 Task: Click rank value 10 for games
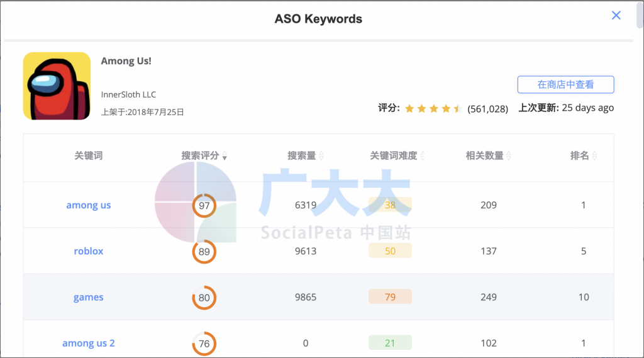[x=584, y=297]
